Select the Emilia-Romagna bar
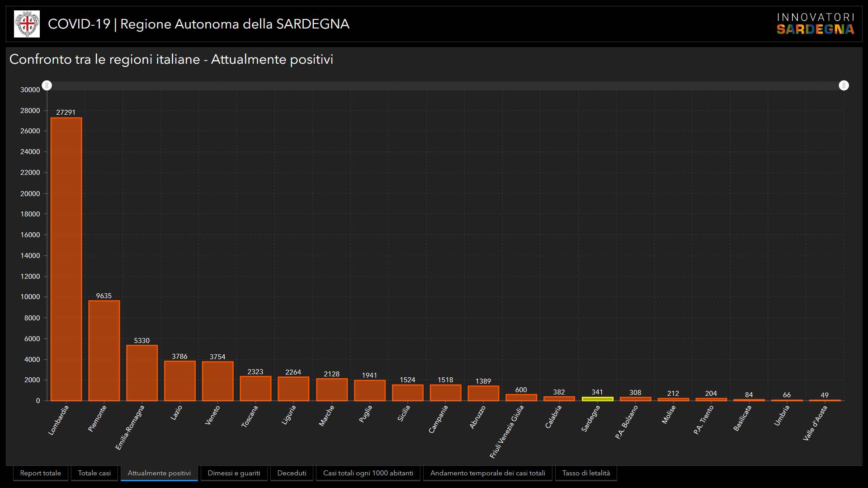The width and height of the screenshot is (868, 488). pyautogui.click(x=142, y=373)
